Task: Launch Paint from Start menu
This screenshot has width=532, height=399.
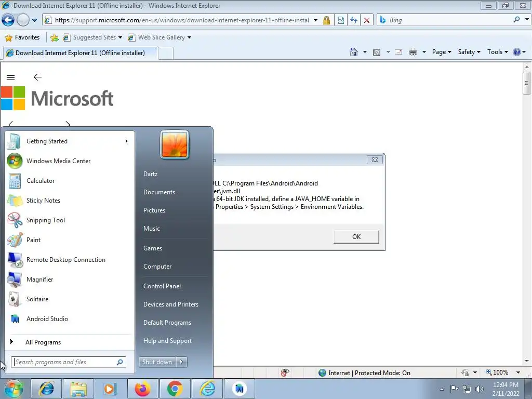Action: 70,240
